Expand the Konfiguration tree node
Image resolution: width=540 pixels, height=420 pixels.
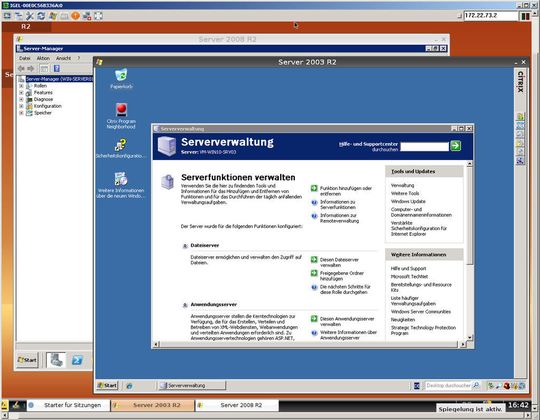(x=21, y=106)
